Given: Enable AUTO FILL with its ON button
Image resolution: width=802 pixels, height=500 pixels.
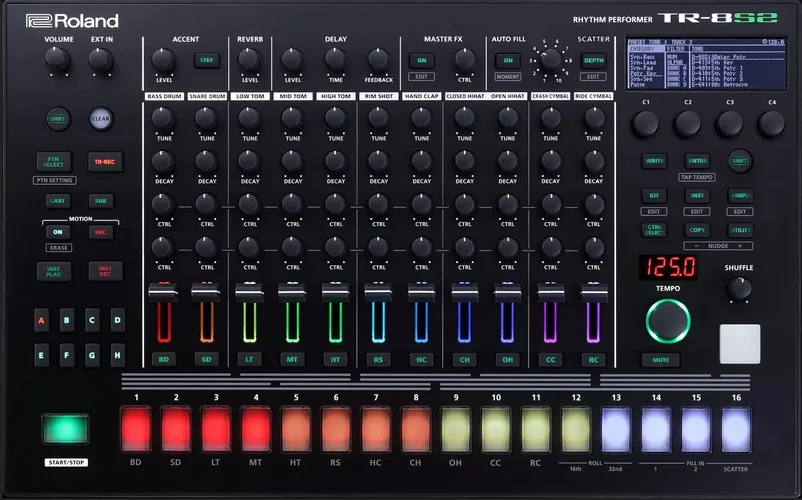Looking at the screenshot, I should pyautogui.click(x=508, y=60).
